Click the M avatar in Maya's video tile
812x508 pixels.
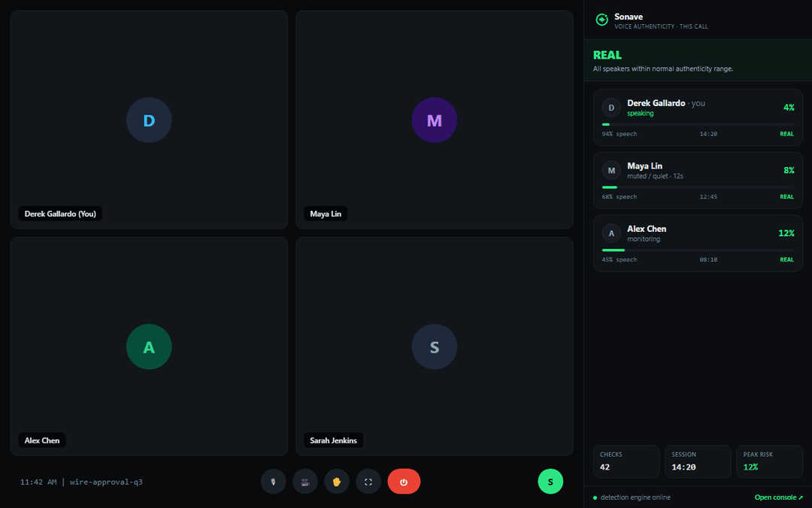coord(435,120)
